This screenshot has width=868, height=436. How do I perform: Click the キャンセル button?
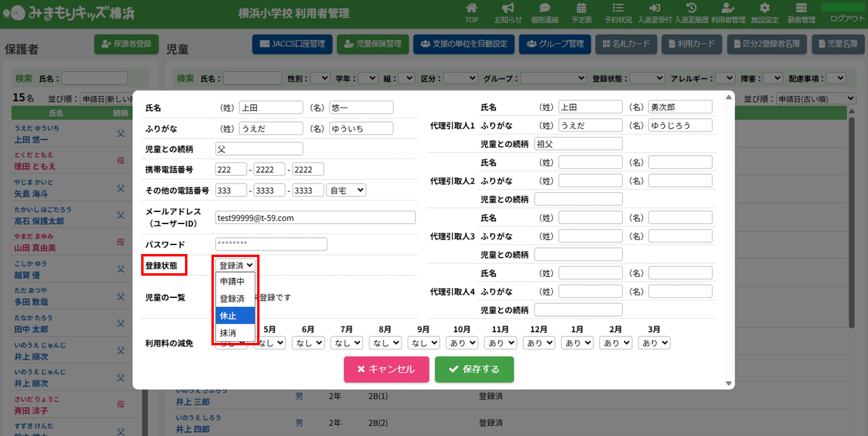[x=386, y=369]
